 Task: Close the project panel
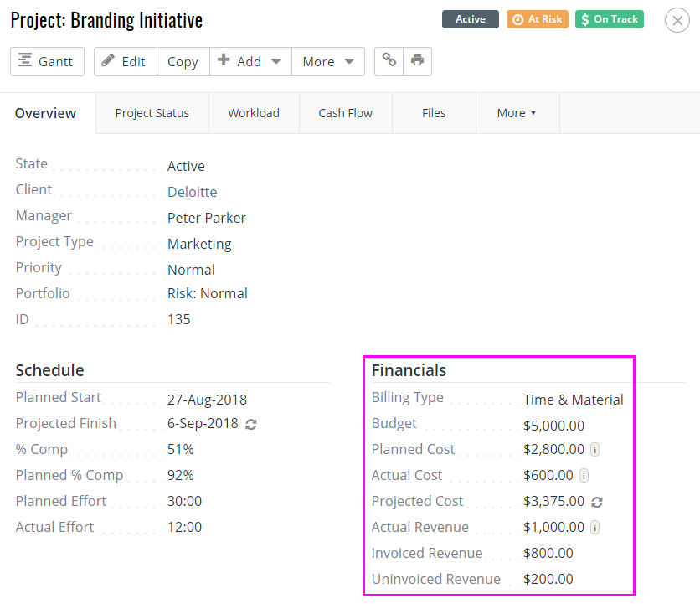pos(677,20)
